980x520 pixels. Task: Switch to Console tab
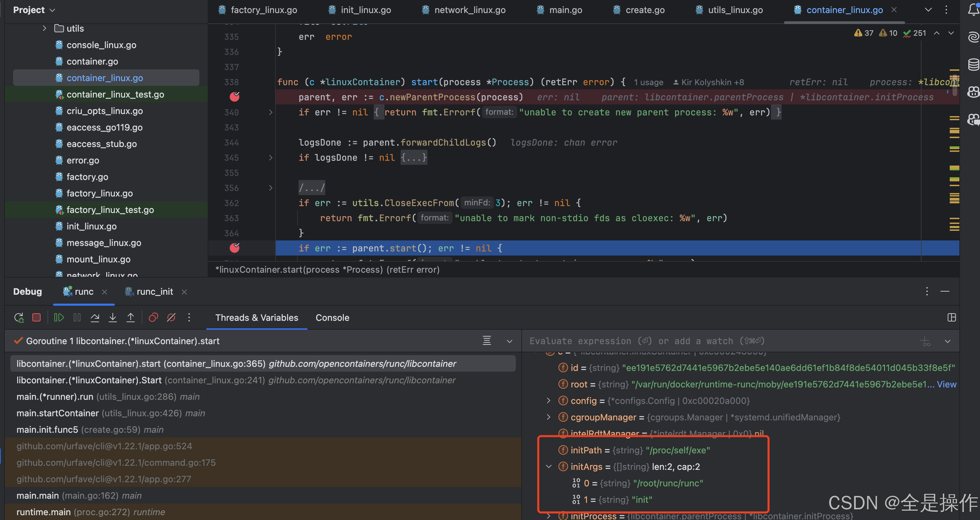tap(332, 317)
